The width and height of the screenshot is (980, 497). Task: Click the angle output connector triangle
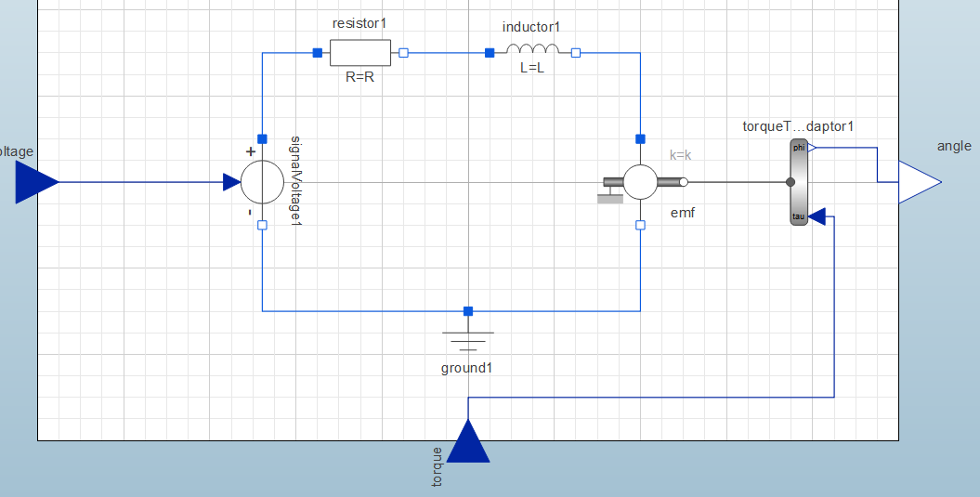point(920,182)
